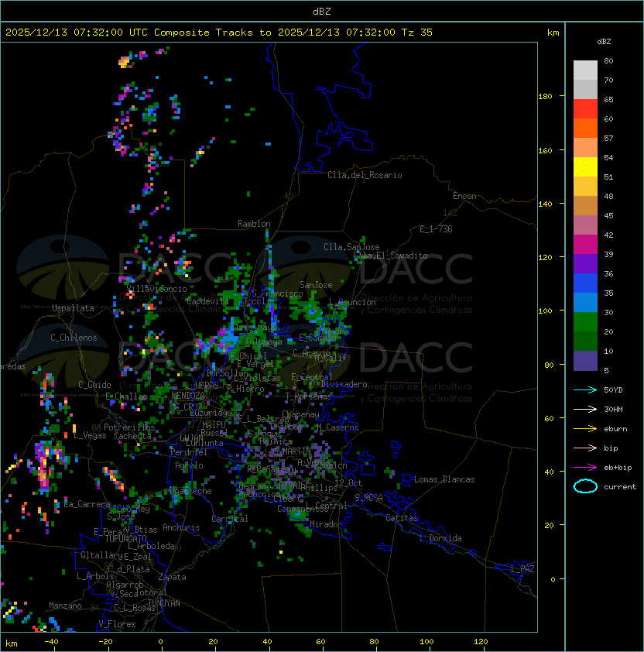This screenshot has height=652, width=644.
Task: Click the cyan 'current' ellipse symbol
Action: (585, 486)
